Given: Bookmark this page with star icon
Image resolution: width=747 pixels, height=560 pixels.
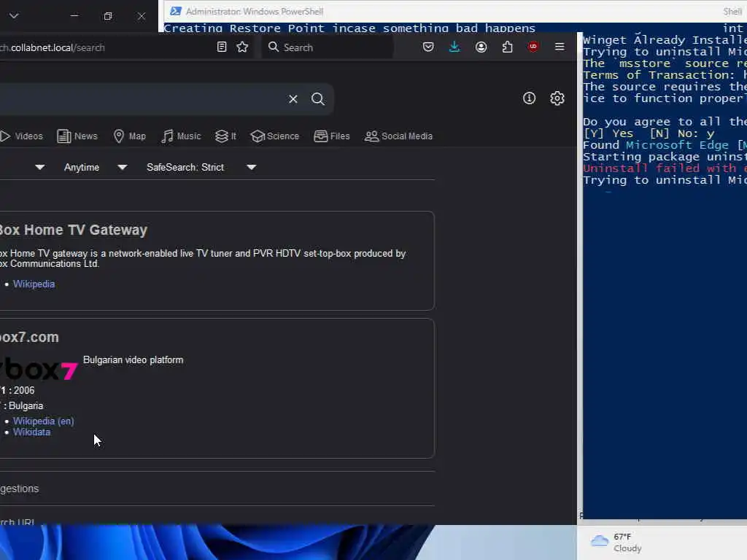Looking at the screenshot, I should pyautogui.click(x=242, y=47).
